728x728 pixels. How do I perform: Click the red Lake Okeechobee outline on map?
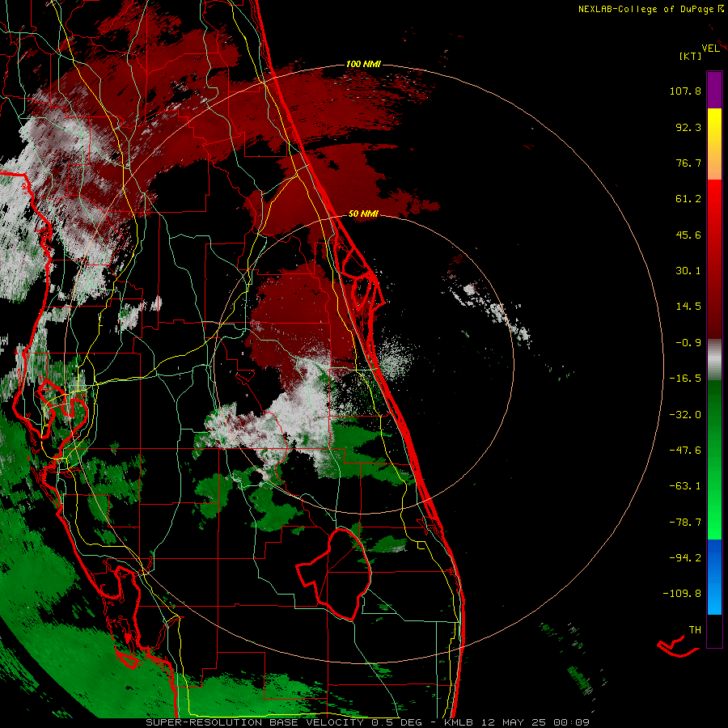point(334,574)
